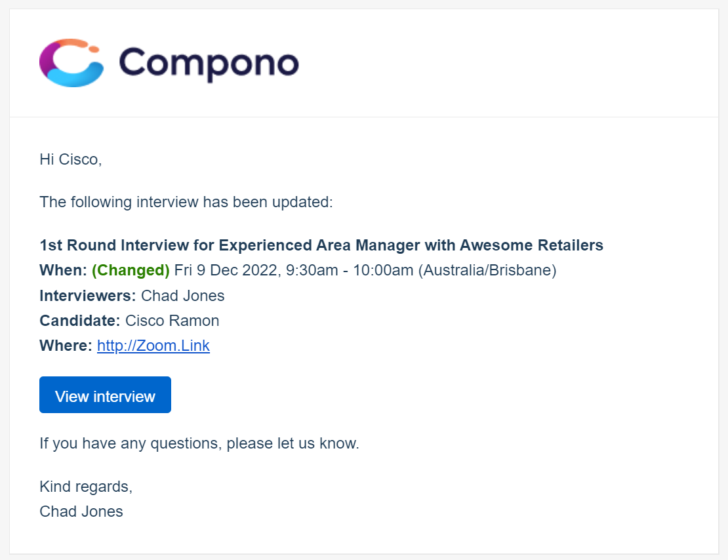This screenshot has height=560, width=728.
Task: Click the Chad Jones signature name
Action: (81, 511)
